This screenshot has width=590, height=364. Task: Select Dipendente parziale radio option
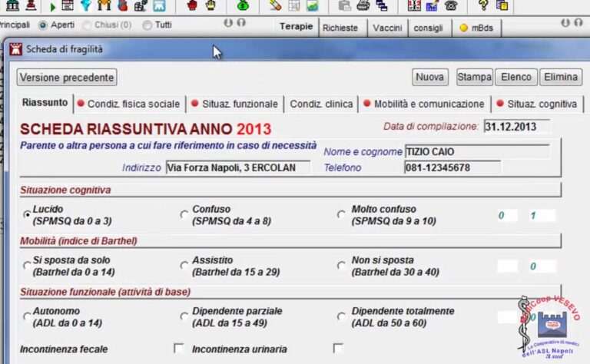pyautogui.click(x=184, y=316)
